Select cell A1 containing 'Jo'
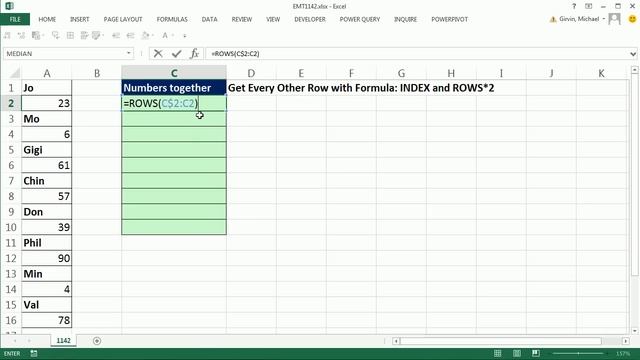 click(47, 88)
